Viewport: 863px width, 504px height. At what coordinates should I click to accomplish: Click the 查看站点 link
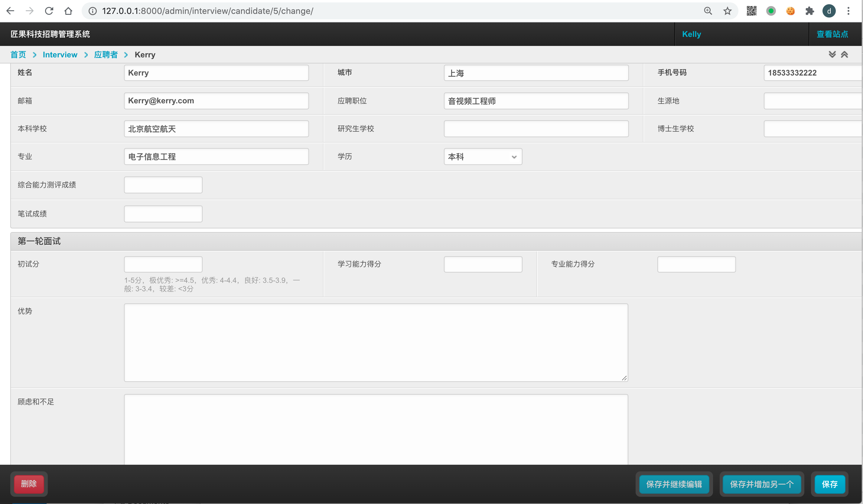tap(832, 34)
